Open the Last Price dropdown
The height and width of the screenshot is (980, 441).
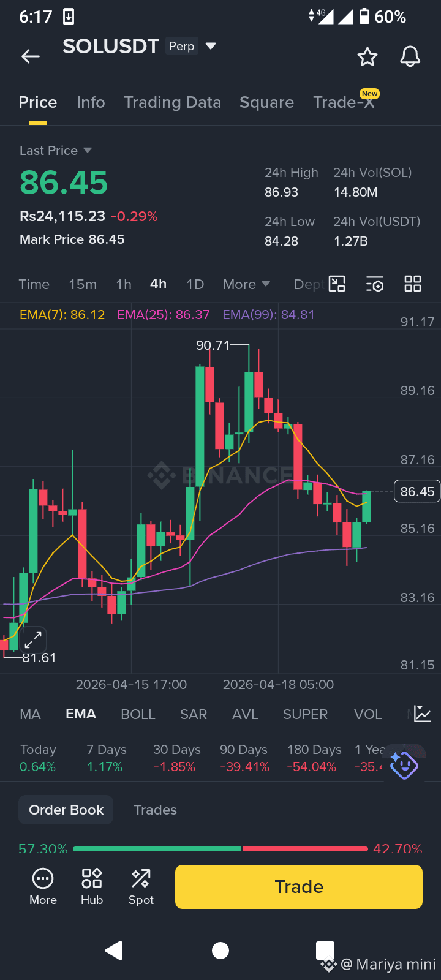[56, 151]
